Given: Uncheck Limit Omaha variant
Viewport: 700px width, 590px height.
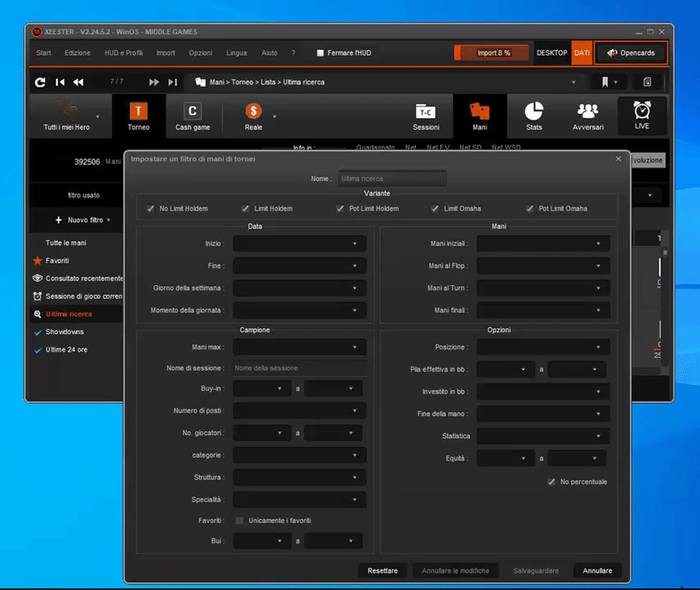Looking at the screenshot, I should [434, 208].
